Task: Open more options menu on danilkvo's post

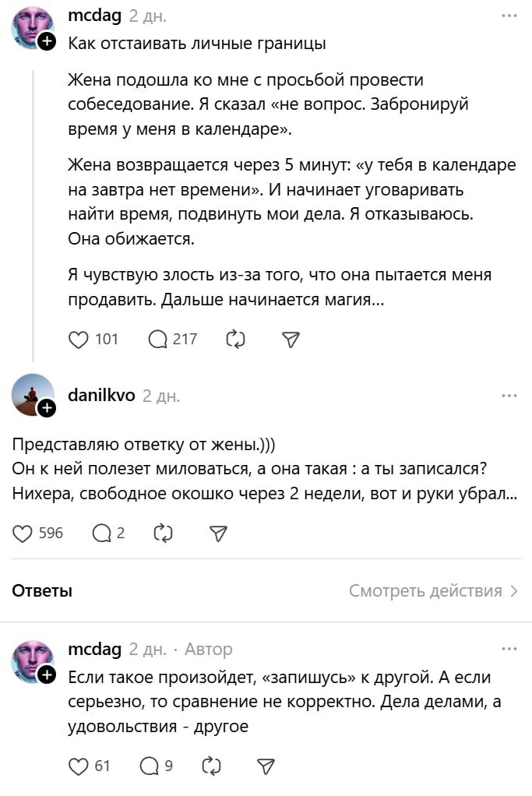Action: click(x=509, y=396)
